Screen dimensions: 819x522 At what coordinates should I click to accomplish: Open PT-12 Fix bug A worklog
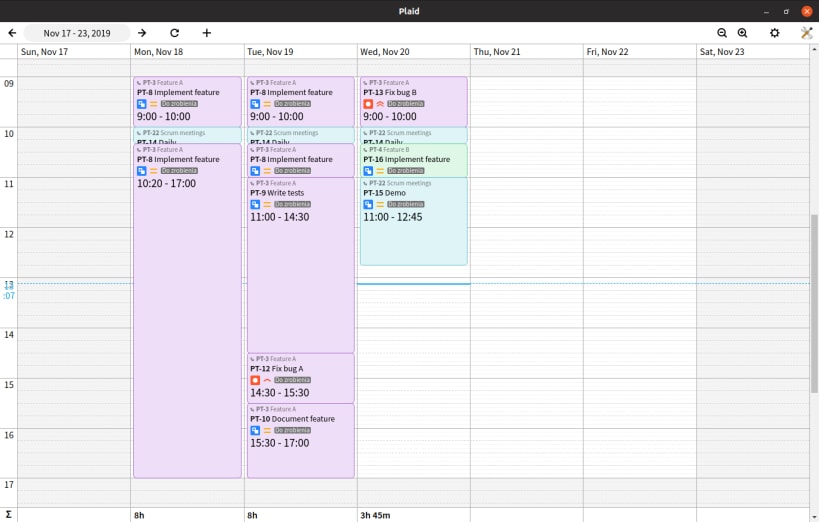pos(300,378)
